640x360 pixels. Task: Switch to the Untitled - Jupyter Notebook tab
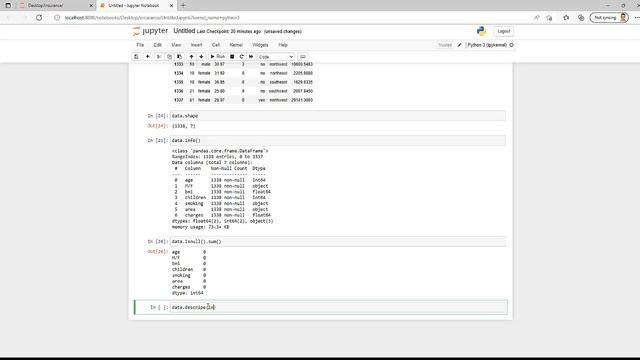tap(134, 6)
